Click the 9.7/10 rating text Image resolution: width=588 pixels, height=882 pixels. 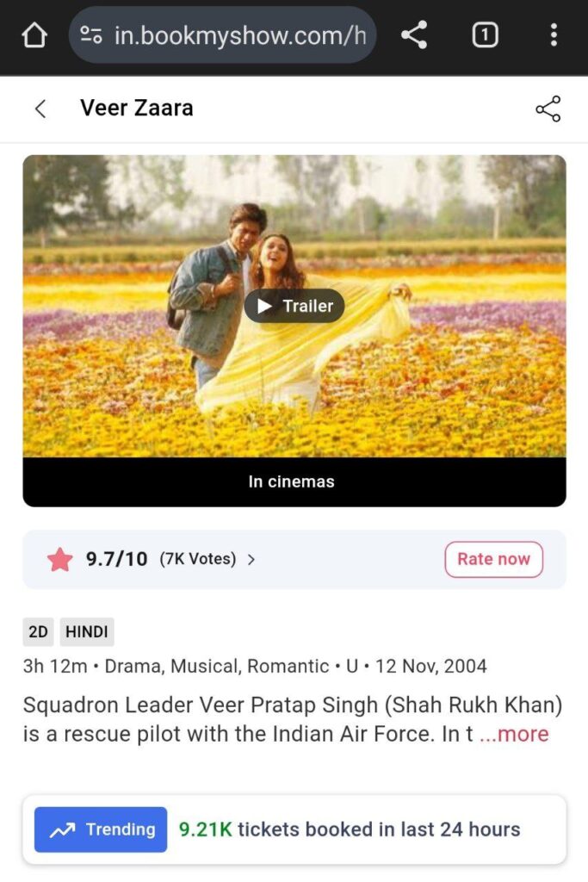coord(117,559)
